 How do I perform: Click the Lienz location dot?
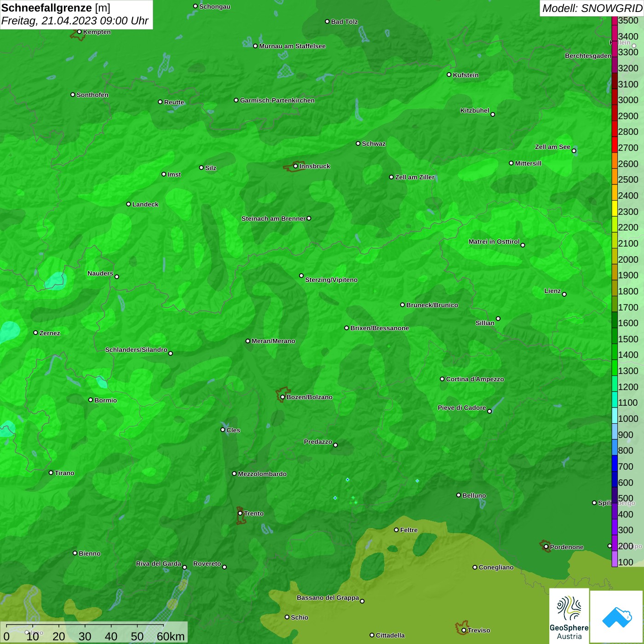[564, 294]
